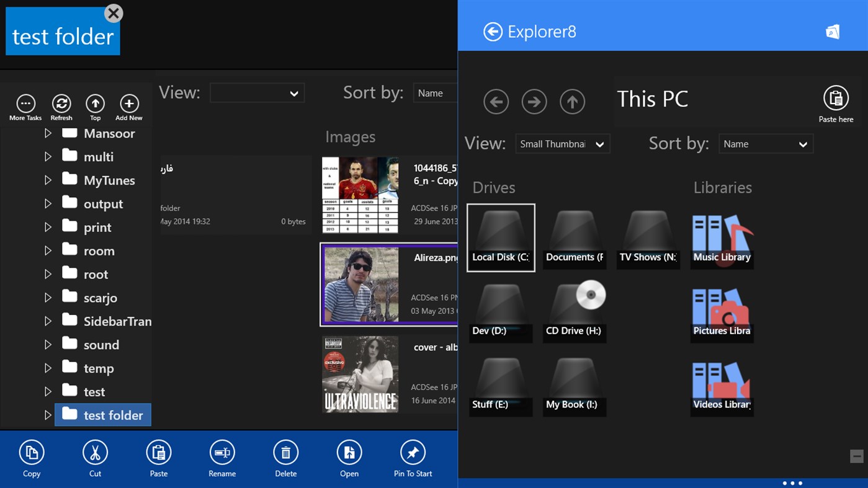
Task: Open the Small Thumbnail View dropdown
Action: tap(562, 143)
